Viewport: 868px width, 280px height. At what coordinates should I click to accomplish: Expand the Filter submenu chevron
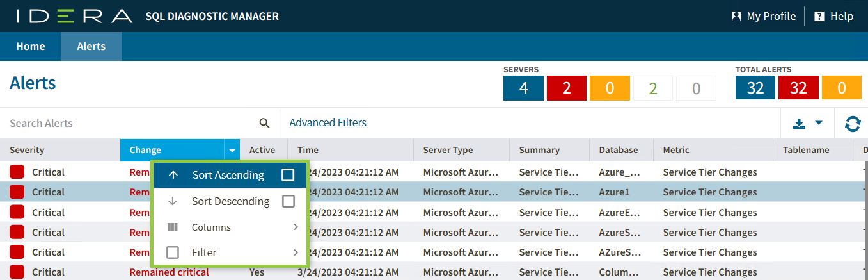tap(296, 252)
